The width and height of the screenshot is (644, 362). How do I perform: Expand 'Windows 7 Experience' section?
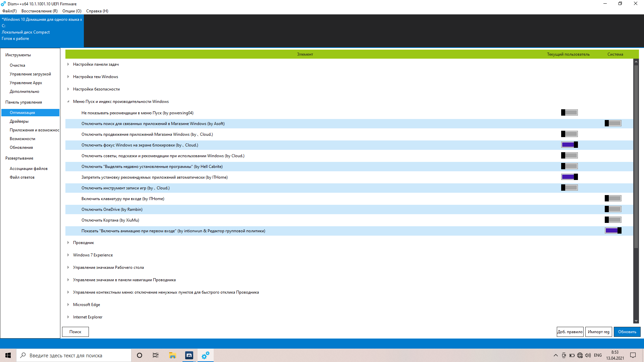click(68, 255)
